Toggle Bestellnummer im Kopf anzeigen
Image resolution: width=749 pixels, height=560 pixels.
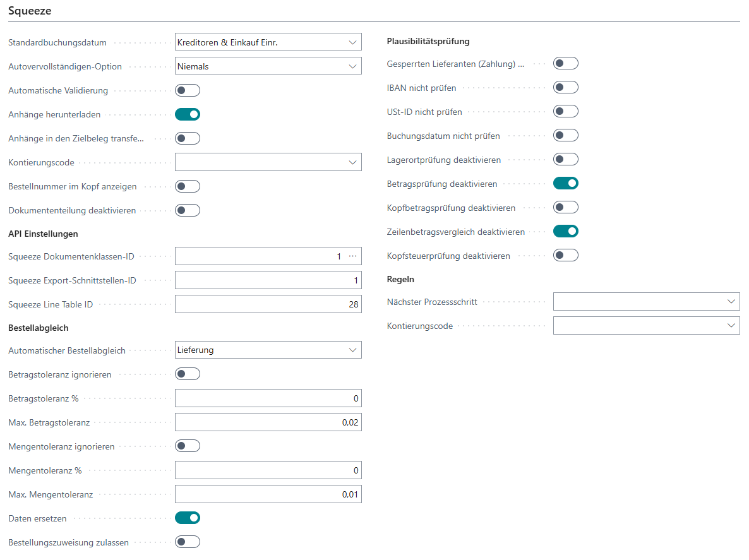click(188, 186)
